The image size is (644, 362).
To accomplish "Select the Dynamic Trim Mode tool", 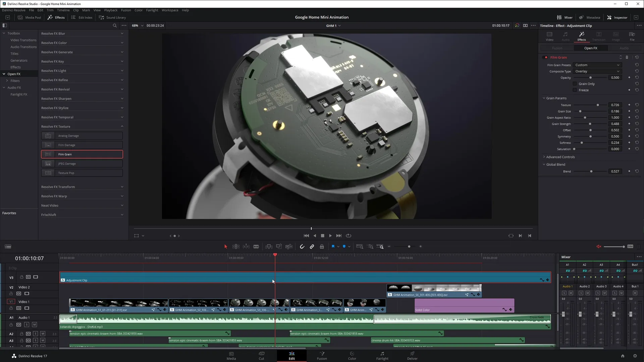I will [x=246, y=247].
